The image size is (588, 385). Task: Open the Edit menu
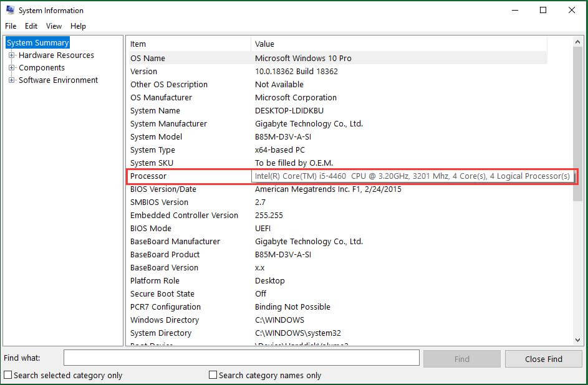(x=31, y=26)
